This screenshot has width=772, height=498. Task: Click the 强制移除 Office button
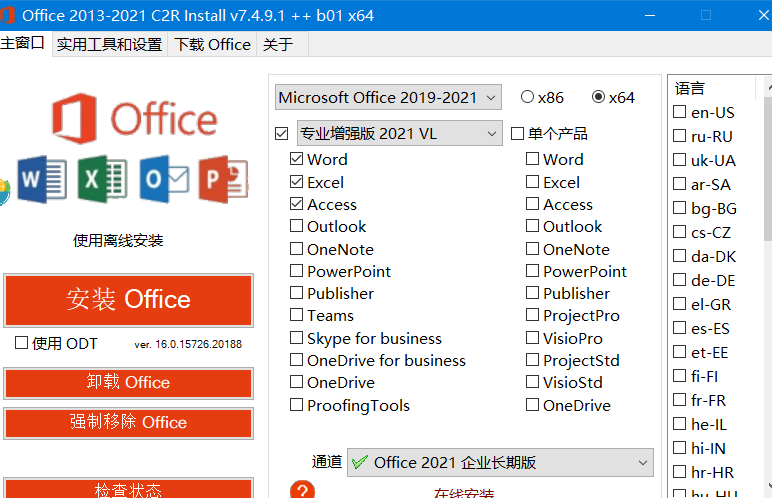(x=129, y=423)
